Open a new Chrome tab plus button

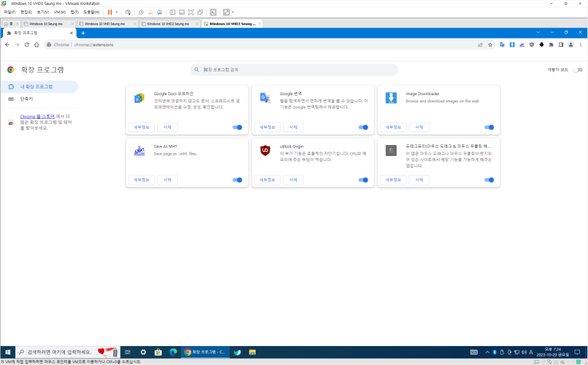[x=83, y=33]
